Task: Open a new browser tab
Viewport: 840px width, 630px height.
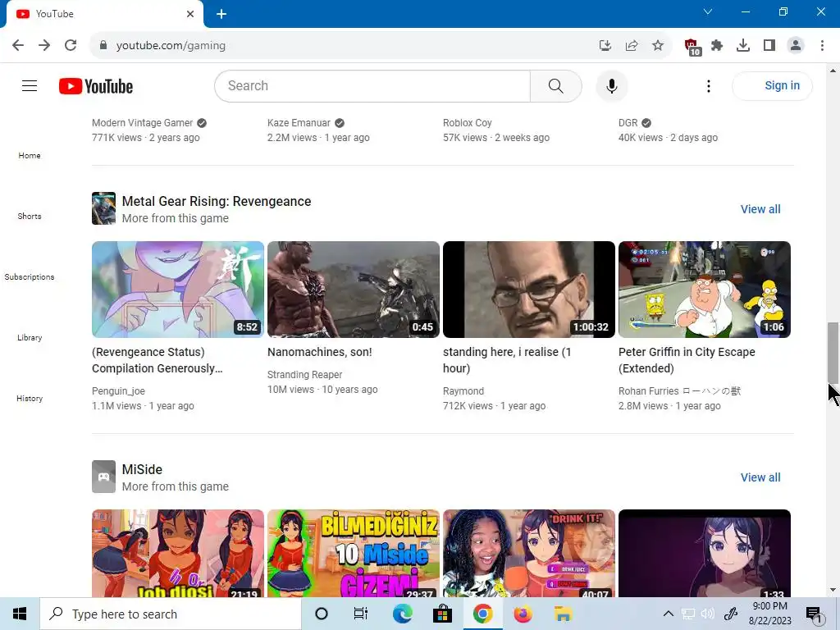Action: (221, 14)
